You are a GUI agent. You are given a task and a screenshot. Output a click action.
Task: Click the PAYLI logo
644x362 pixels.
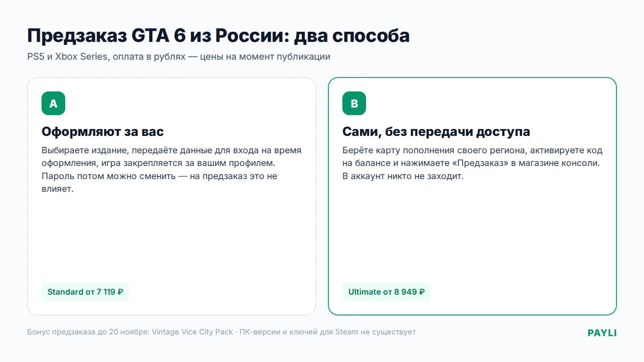click(x=602, y=333)
